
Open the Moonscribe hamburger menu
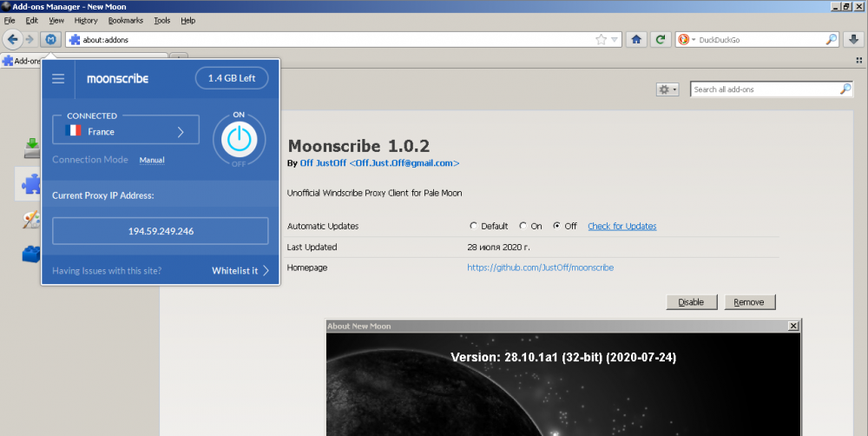(58, 79)
